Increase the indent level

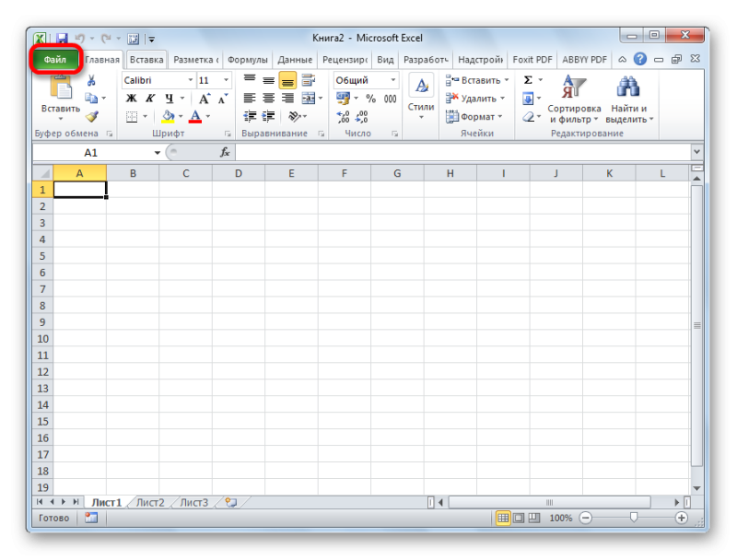click(268, 116)
